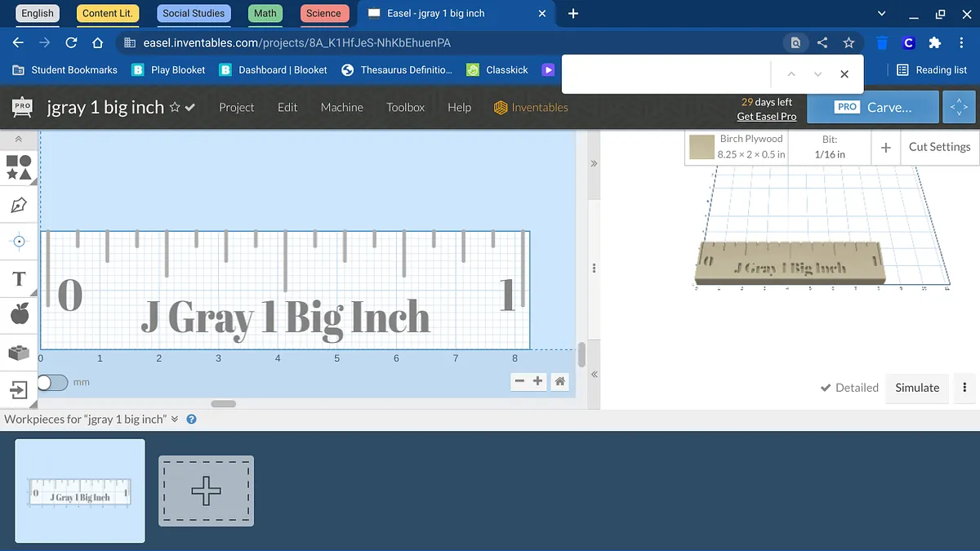The width and height of the screenshot is (980, 551).
Task: Open the Simulate more options menu
Action: (964, 388)
